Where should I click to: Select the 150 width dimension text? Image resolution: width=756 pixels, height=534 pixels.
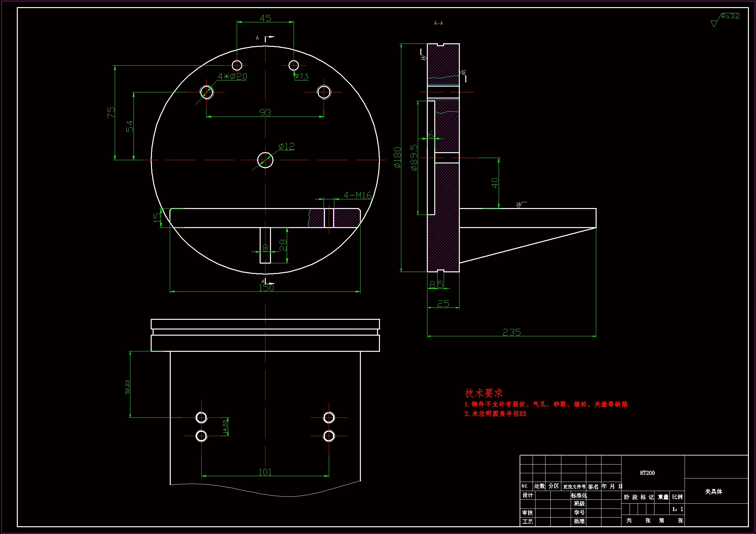(266, 288)
